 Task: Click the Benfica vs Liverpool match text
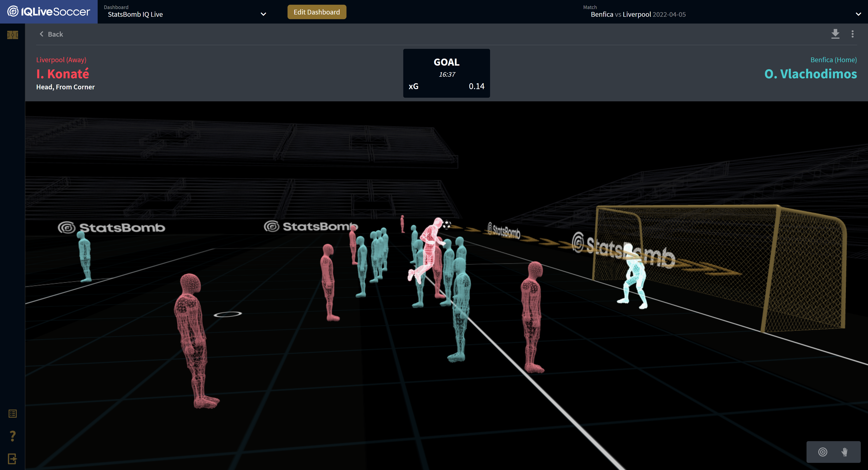(x=638, y=14)
